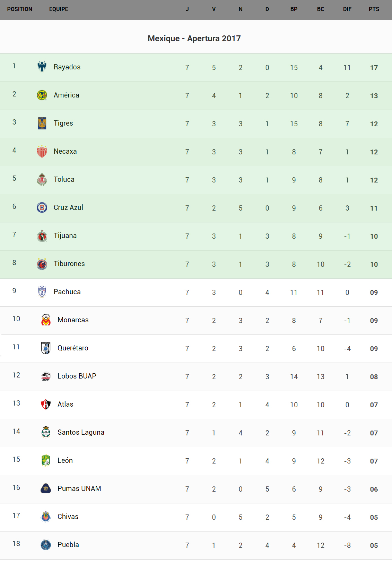Open the Toluca team name link
This screenshot has width=392, height=561.
[x=64, y=179]
